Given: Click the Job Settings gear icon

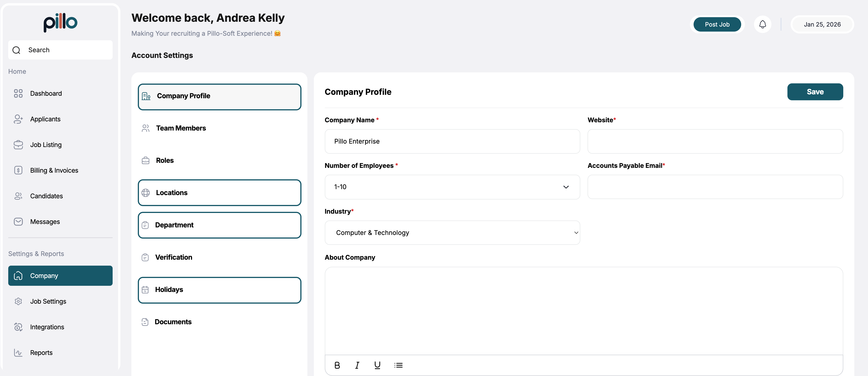Looking at the screenshot, I should tap(18, 301).
